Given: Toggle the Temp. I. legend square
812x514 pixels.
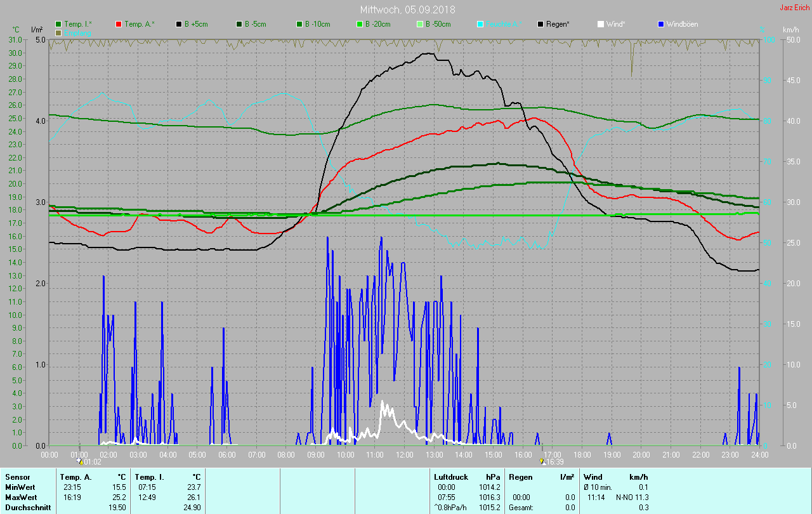Looking at the screenshot, I should tap(58, 24).
